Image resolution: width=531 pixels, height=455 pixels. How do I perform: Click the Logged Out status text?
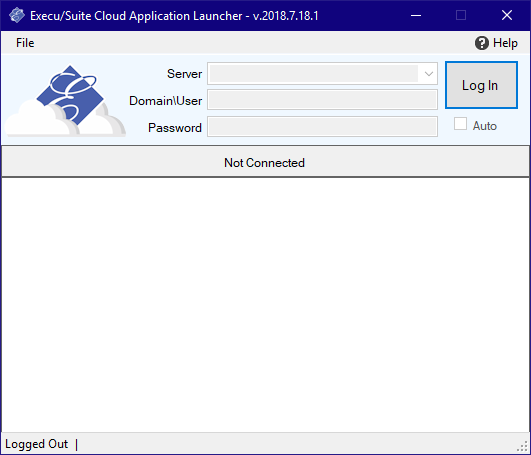click(37, 444)
